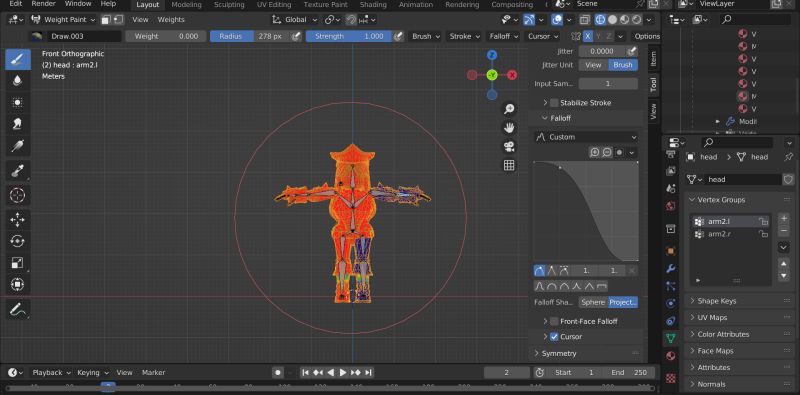The width and height of the screenshot is (800, 395).
Task: Toggle lock on arm2.r vertex group
Action: [x=763, y=234]
